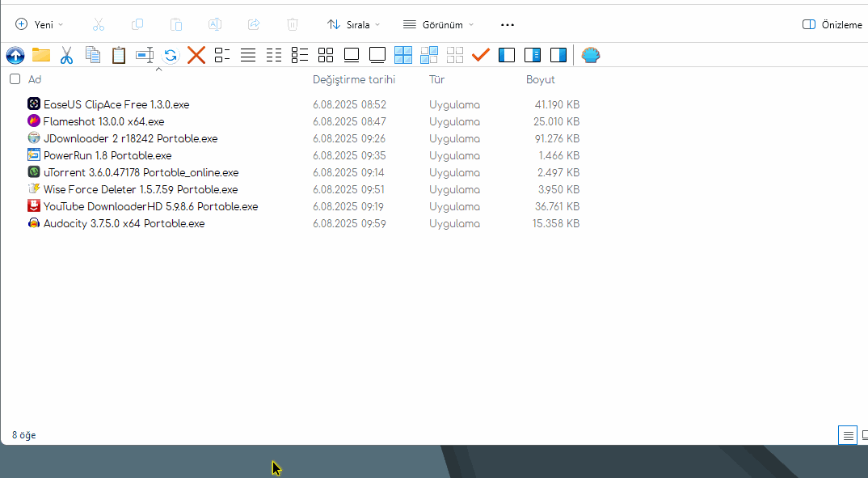Click the blue scissors Cut icon in classic toolbar

pos(66,55)
